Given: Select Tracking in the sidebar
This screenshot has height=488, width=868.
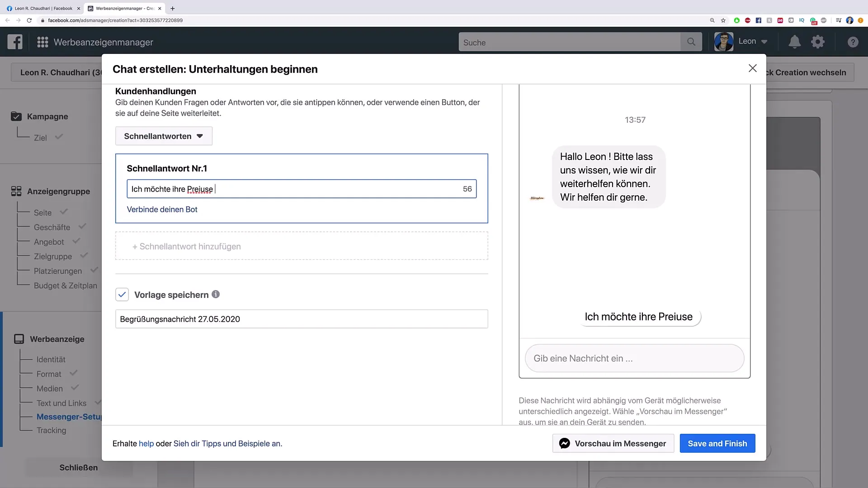Looking at the screenshot, I should (x=52, y=430).
